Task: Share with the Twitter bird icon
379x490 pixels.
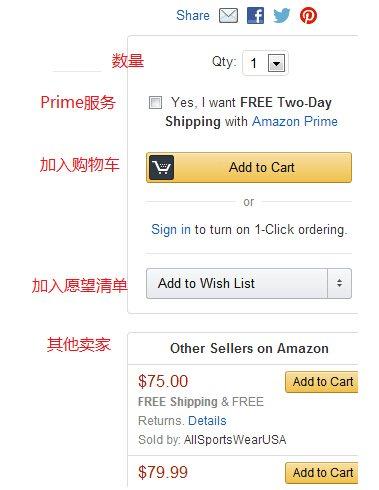Action: pyautogui.click(x=282, y=16)
